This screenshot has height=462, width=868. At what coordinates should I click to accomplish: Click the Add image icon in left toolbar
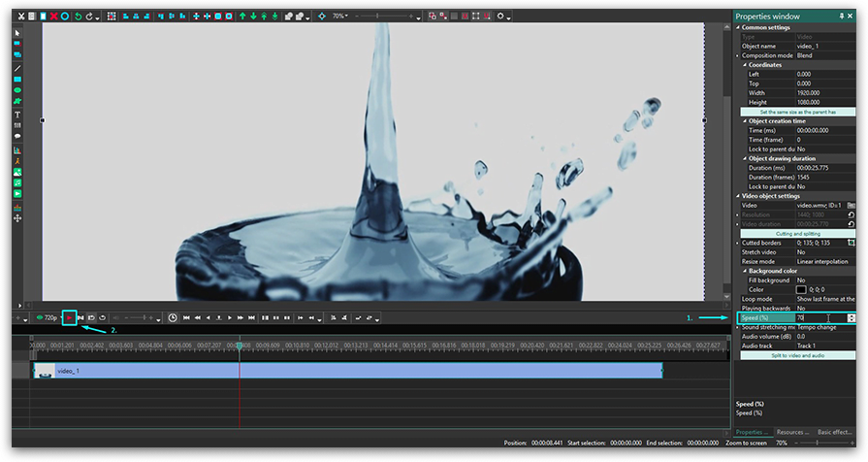[x=17, y=173]
